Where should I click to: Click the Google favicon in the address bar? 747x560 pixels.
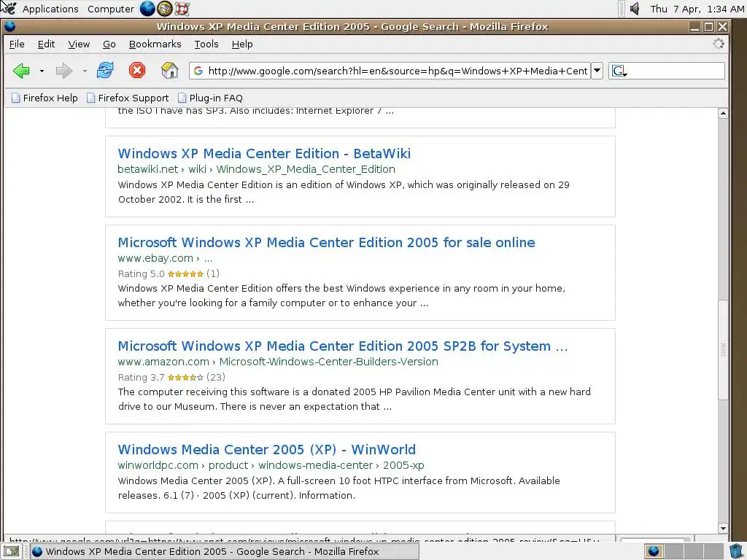click(x=198, y=71)
